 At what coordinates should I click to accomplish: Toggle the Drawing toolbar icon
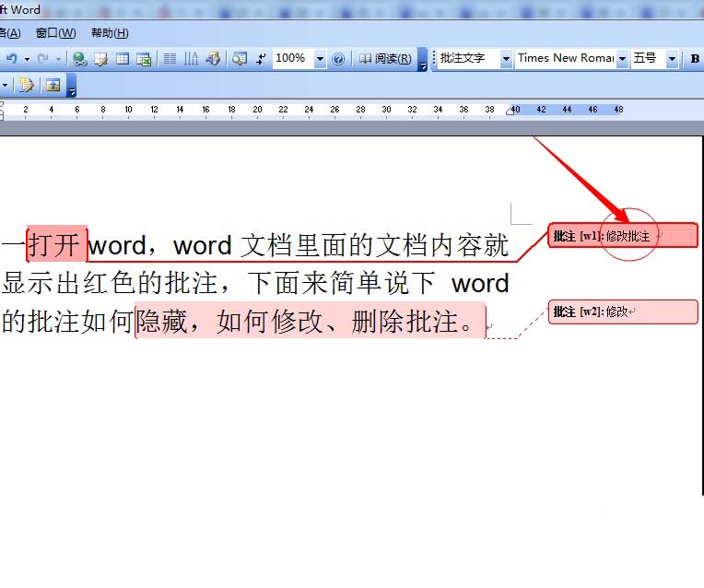(213, 59)
